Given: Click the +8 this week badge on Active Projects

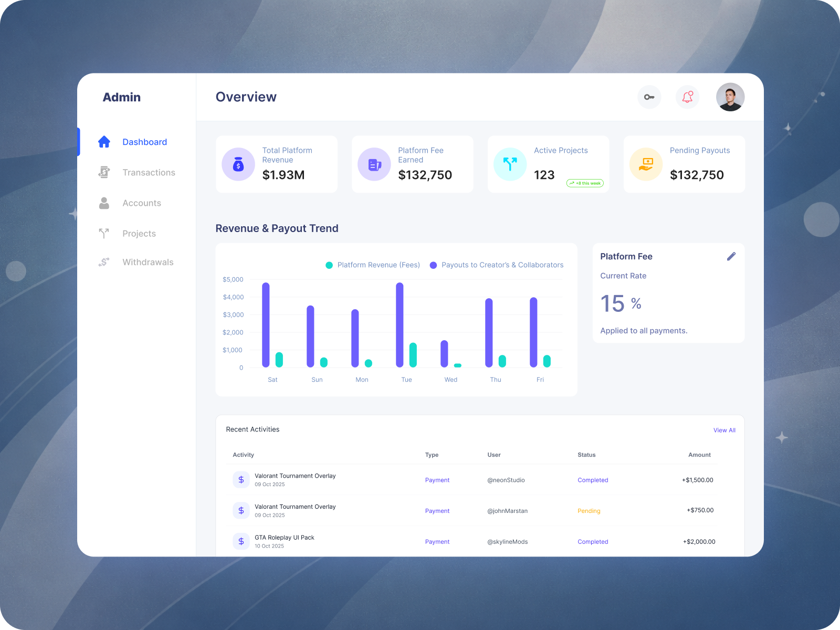Looking at the screenshot, I should click(585, 183).
